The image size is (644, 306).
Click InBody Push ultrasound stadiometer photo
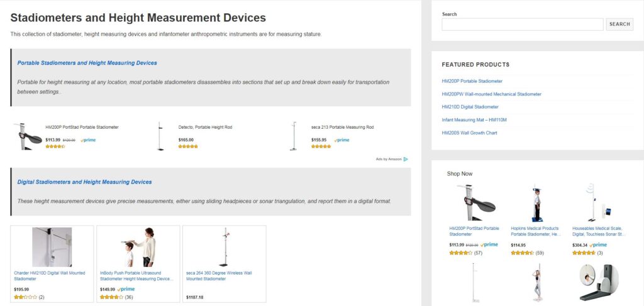pos(139,247)
